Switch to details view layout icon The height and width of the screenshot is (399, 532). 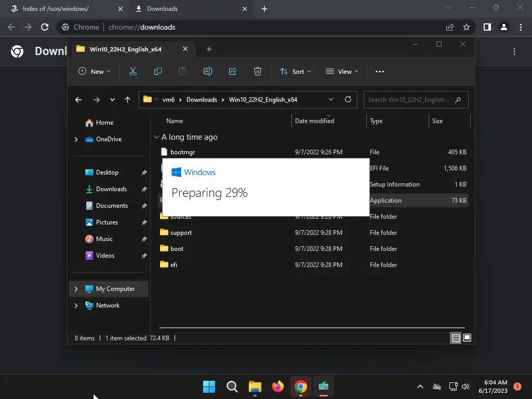456,338
